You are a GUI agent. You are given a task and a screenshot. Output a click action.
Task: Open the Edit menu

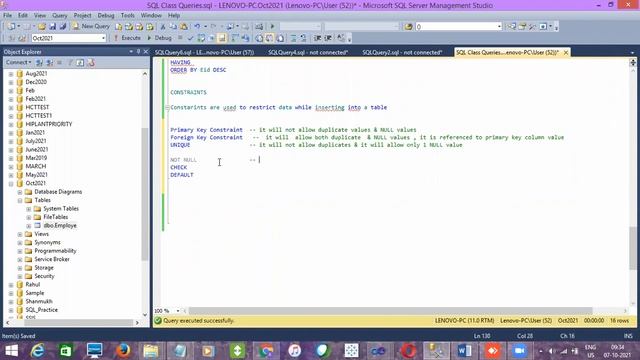pos(23,15)
